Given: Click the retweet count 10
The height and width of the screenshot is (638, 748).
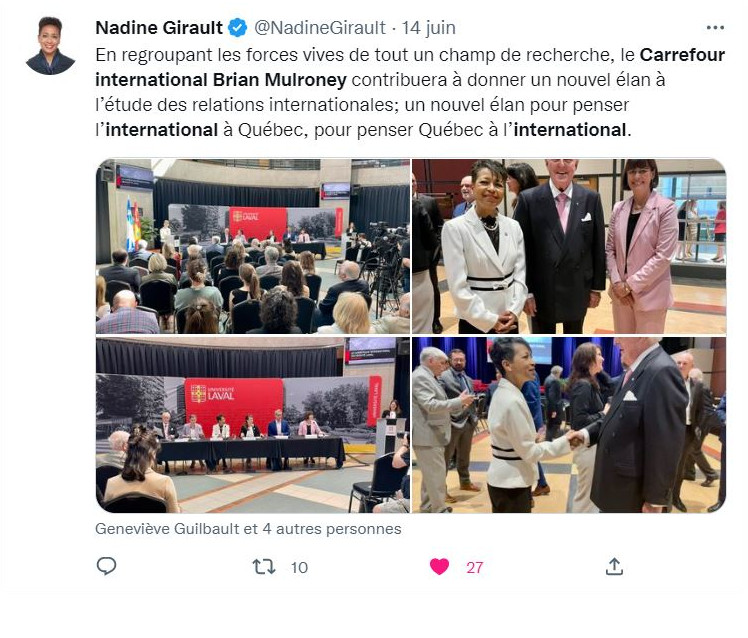Looking at the screenshot, I should 299,567.
